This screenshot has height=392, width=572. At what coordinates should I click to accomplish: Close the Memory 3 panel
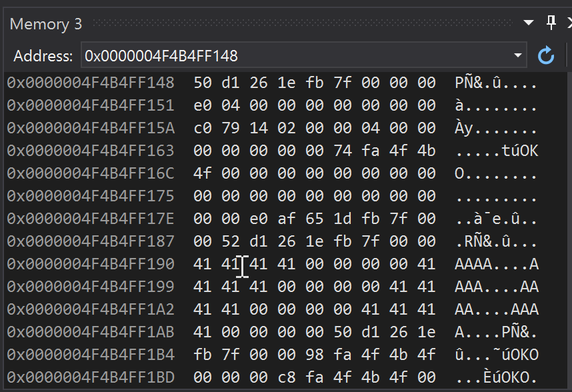(x=569, y=23)
